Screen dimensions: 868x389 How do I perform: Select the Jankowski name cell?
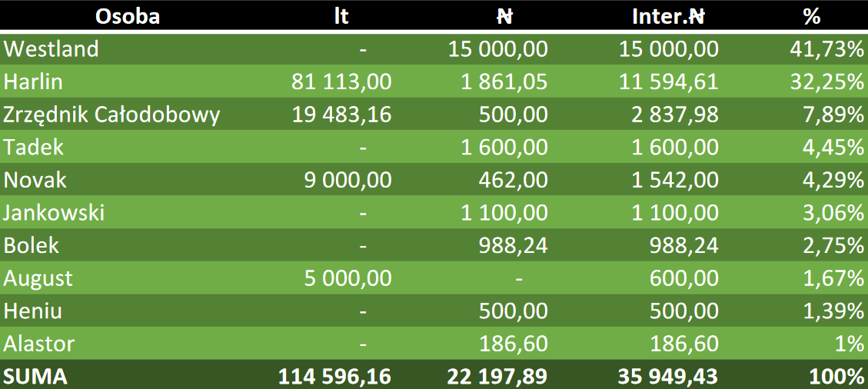tap(54, 212)
